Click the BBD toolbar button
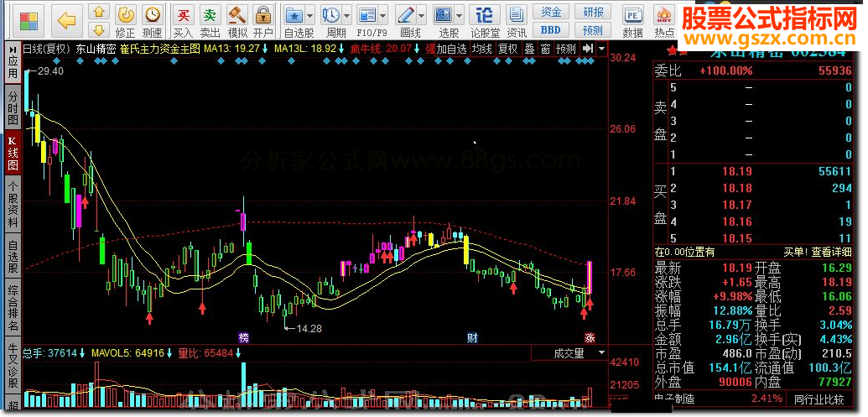This screenshot has height=417, width=868. pos(550,30)
